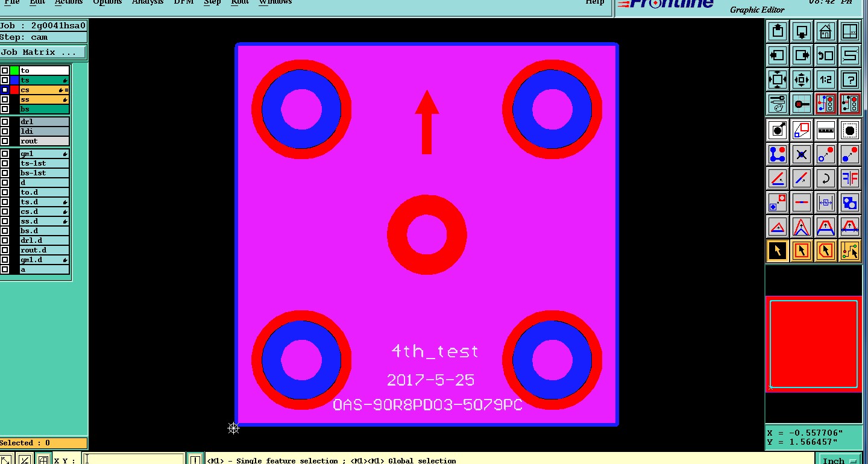Select the net selection tool with green nodes
This screenshot has width=868, height=464.
click(x=850, y=251)
